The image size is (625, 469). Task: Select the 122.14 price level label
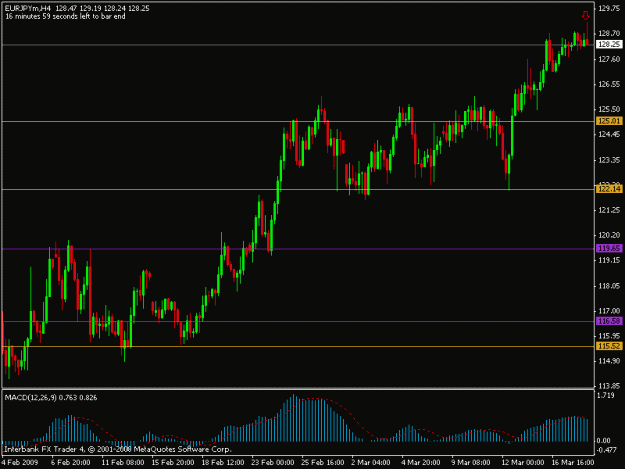point(609,189)
